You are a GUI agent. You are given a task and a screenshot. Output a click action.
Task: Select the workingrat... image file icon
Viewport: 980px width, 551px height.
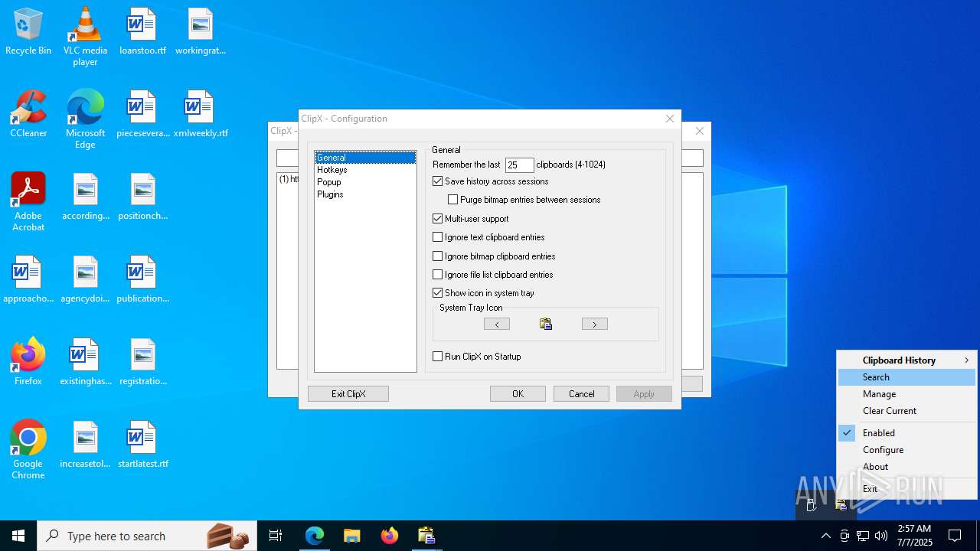point(201,32)
